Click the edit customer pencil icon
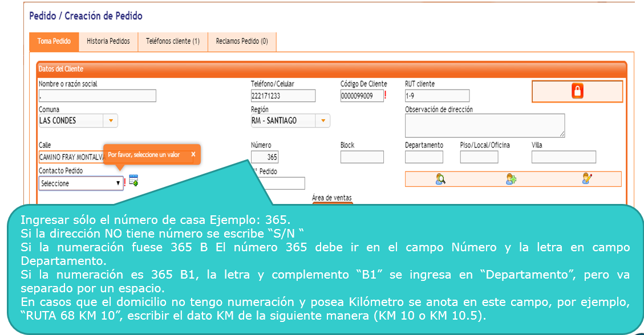 click(588, 179)
